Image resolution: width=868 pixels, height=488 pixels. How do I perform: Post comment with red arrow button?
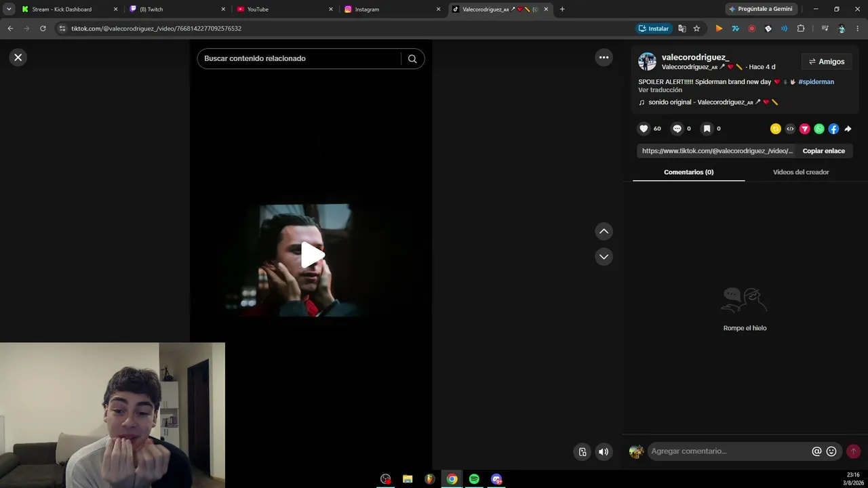click(x=853, y=451)
